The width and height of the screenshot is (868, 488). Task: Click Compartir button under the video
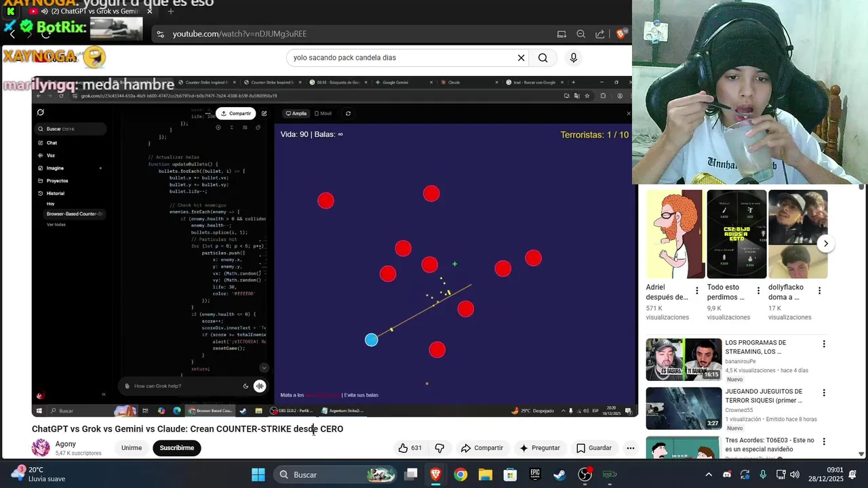click(482, 448)
